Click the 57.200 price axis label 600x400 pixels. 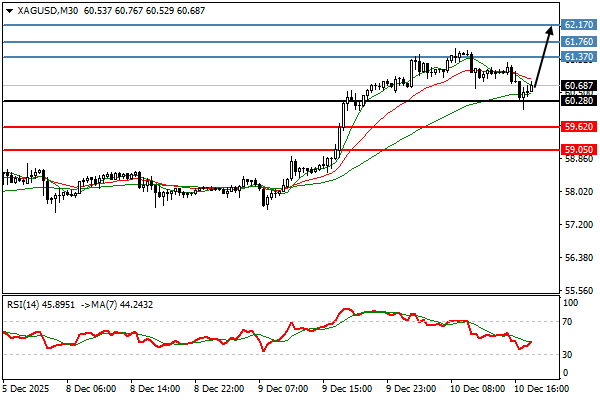pyautogui.click(x=576, y=225)
